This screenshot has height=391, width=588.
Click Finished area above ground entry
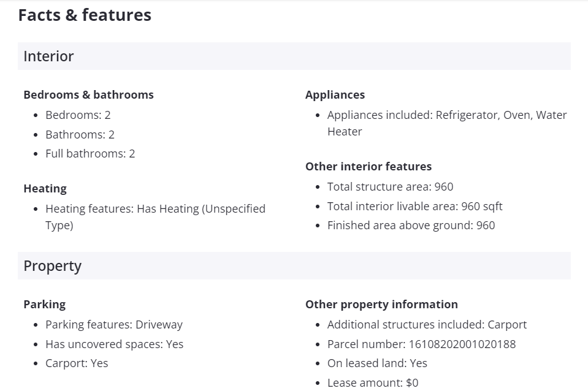click(411, 226)
